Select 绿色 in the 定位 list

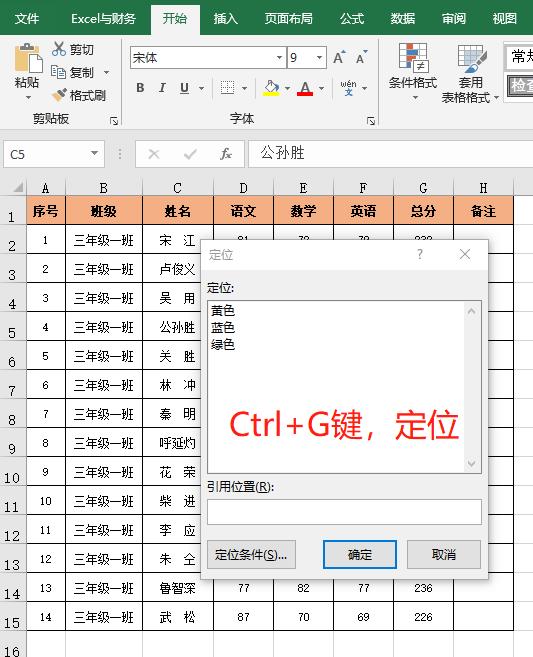[223, 344]
